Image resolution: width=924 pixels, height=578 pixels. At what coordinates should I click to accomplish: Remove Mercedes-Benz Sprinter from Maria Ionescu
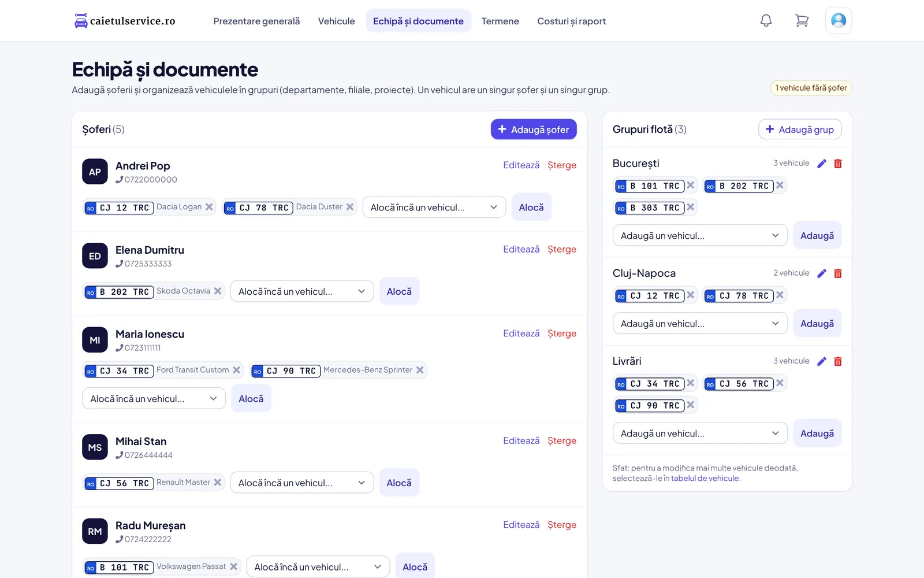point(420,370)
